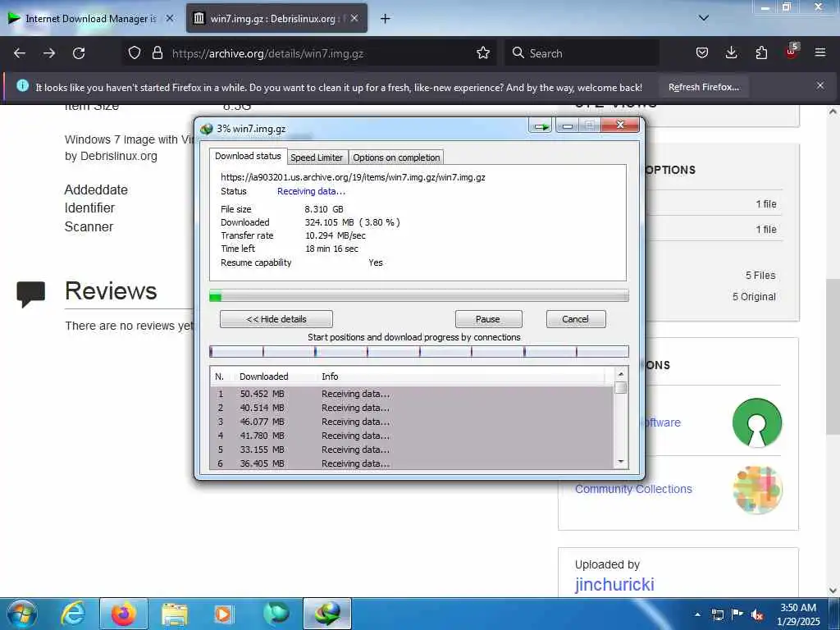Go forward with the browser forward arrow
This screenshot has width=840, height=630.
click(x=49, y=53)
